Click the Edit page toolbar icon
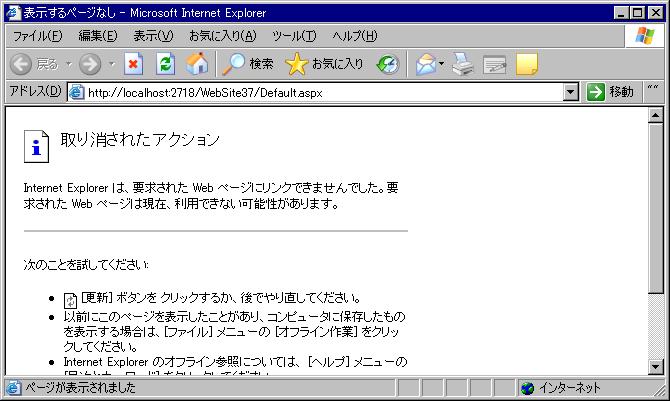This screenshot has width=670, height=401. tap(494, 65)
